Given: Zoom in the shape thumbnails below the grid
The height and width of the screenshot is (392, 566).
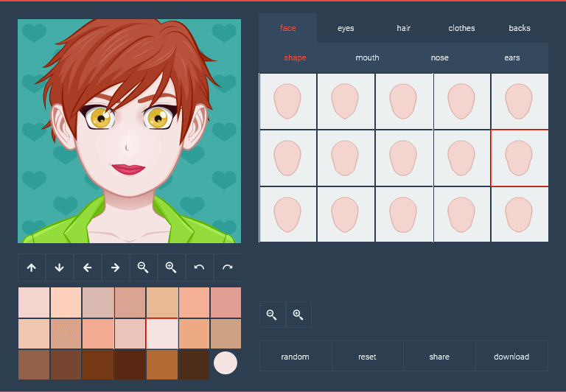Looking at the screenshot, I should (x=298, y=315).
